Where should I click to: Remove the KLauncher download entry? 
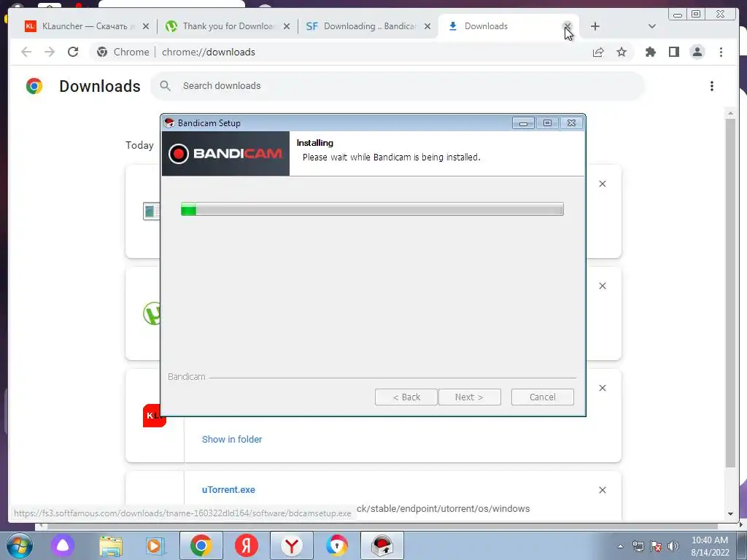point(602,388)
